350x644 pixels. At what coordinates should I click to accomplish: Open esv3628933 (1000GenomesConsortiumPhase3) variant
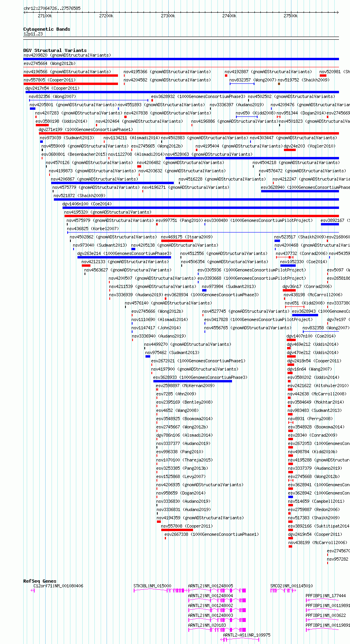pos(193,381)
